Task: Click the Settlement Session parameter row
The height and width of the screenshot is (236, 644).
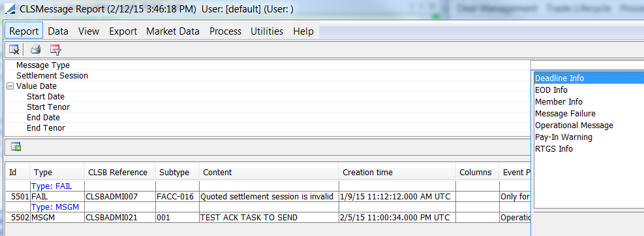Action: 267,76
